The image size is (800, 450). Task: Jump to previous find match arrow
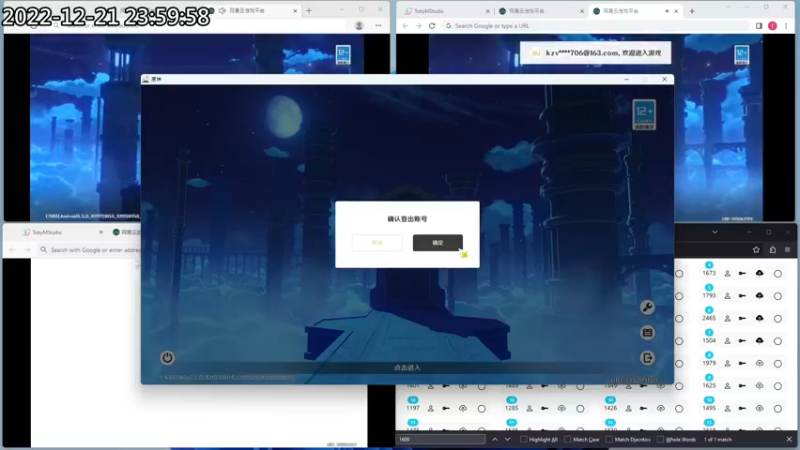pyautogui.click(x=495, y=439)
